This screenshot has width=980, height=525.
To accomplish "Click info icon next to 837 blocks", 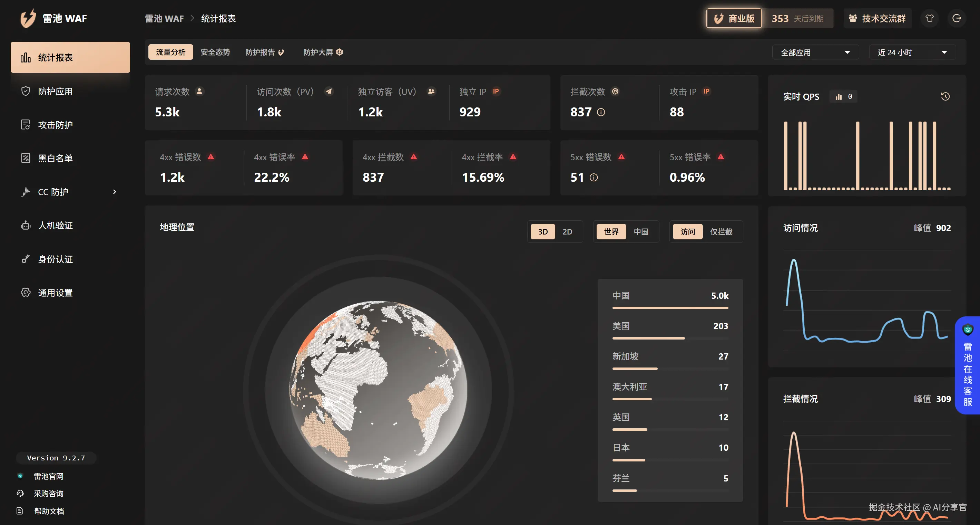I will click(601, 112).
